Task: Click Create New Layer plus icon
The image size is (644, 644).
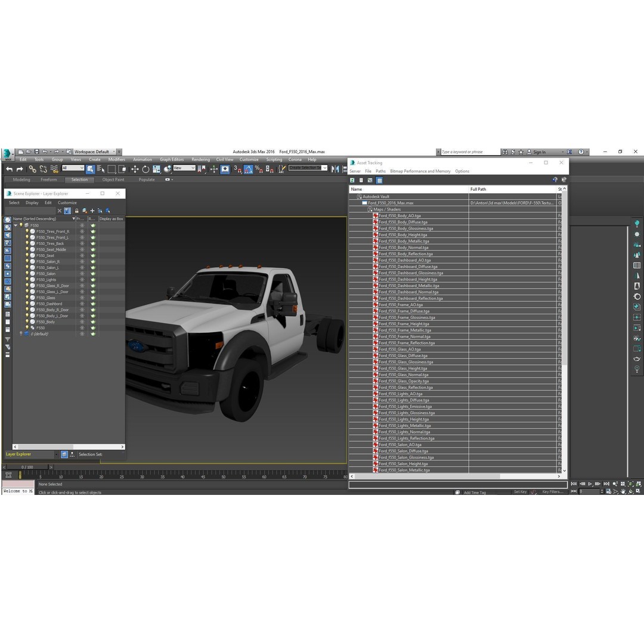Action: pyautogui.click(x=92, y=210)
